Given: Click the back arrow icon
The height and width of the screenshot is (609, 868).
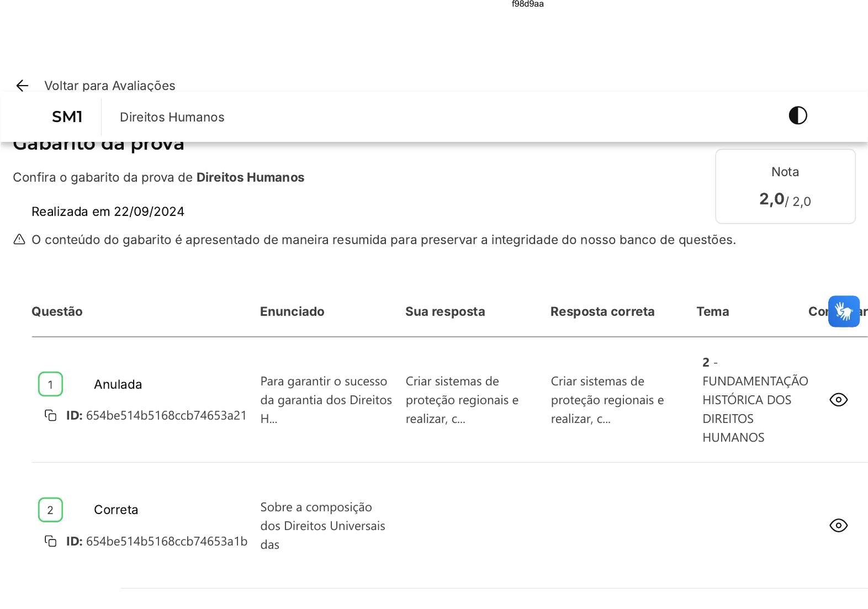Looking at the screenshot, I should click(22, 86).
